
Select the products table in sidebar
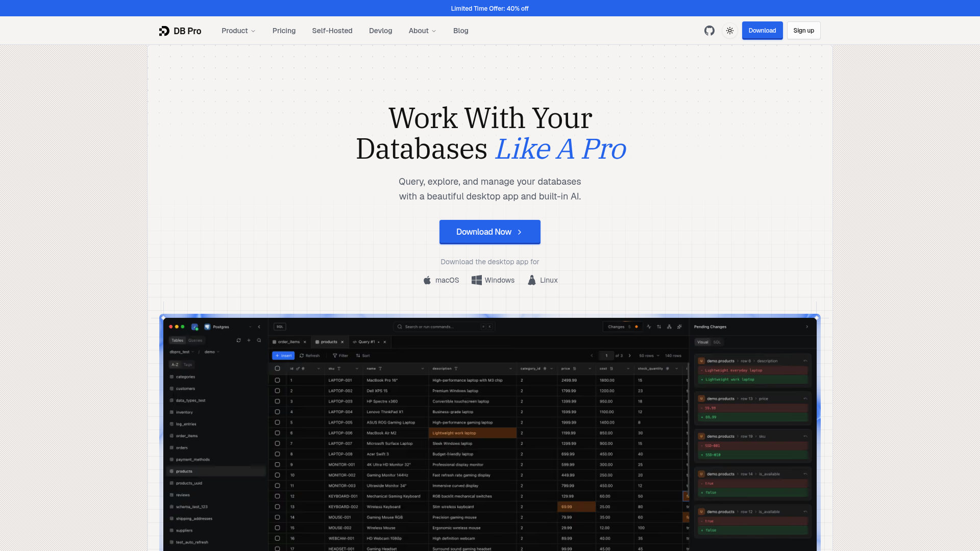pos(216,471)
